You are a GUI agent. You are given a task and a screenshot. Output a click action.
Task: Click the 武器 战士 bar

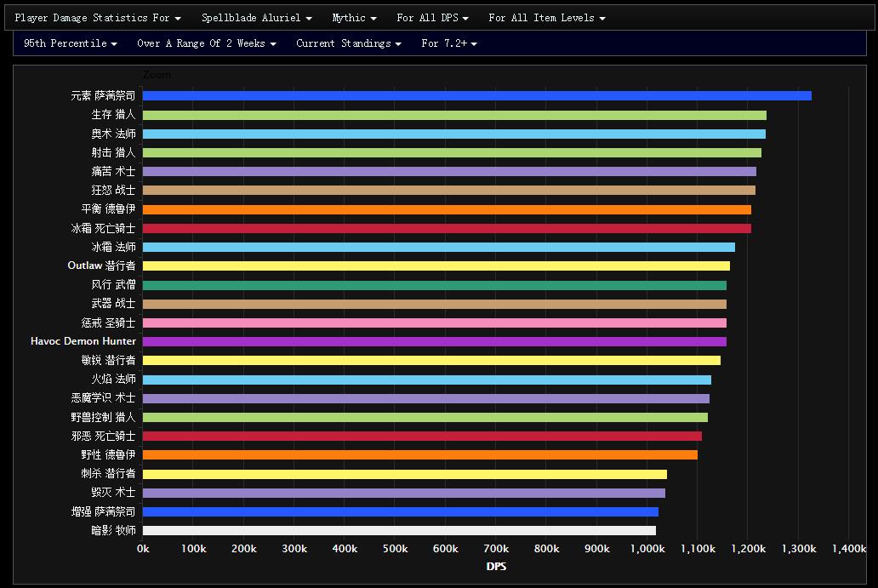(435, 304)
